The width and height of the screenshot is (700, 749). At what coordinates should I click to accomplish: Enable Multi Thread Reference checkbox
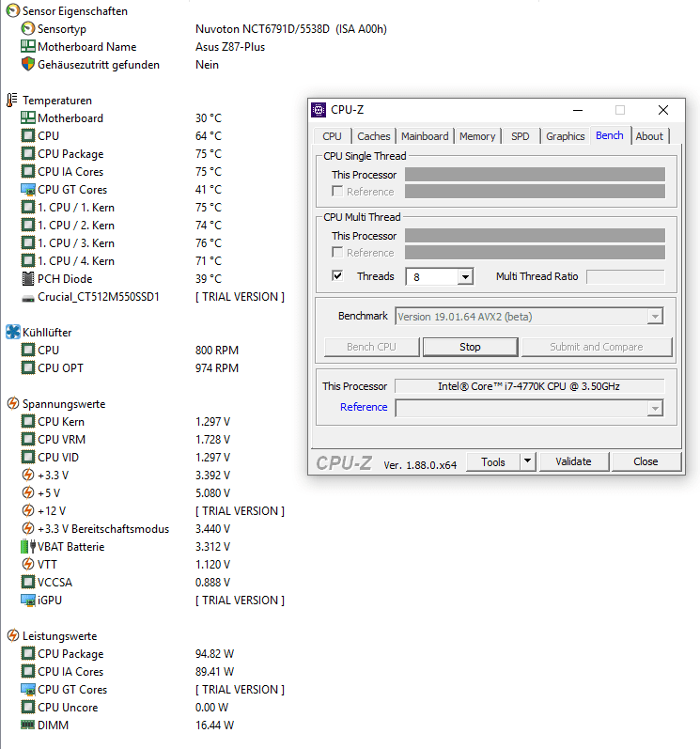pos(337,252)
